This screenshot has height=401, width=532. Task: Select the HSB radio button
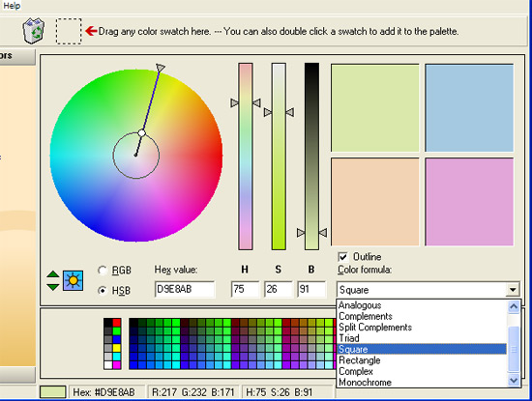103,291
